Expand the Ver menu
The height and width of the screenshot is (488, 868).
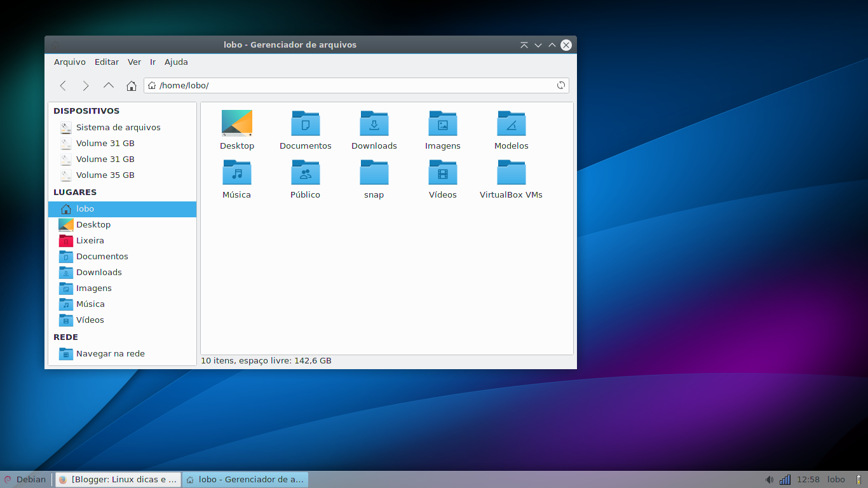pos(134,62)
